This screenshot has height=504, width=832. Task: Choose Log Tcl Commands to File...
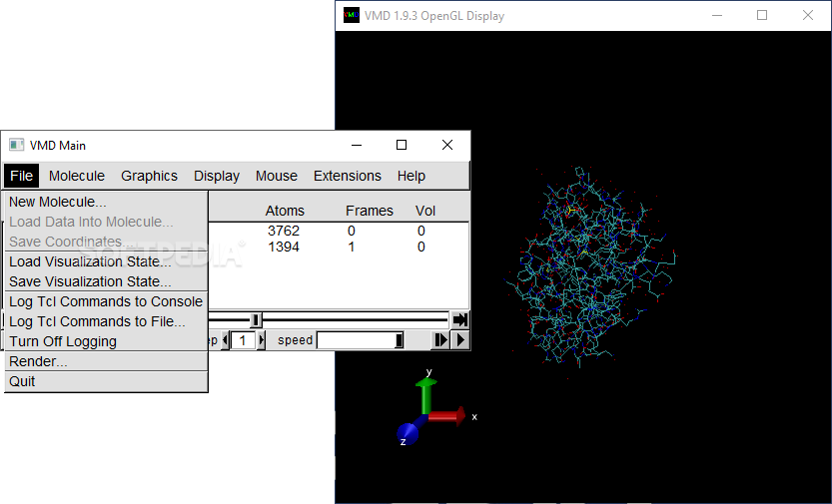tap(106, 321)
